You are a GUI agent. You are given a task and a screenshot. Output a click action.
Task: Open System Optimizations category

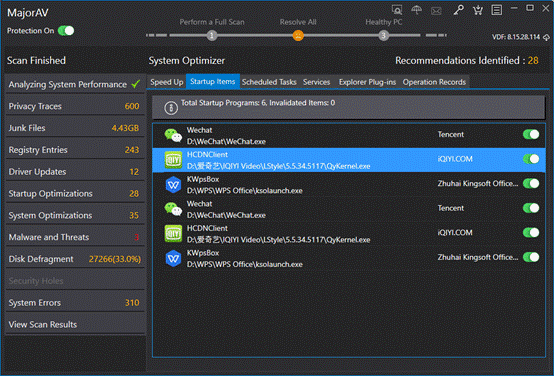click(75, 216)
